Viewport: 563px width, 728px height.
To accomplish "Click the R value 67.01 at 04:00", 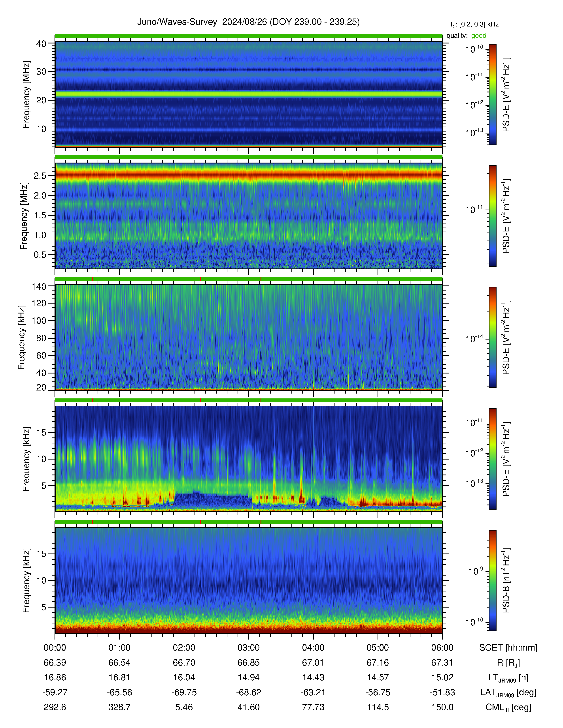I will click(313, 663).
